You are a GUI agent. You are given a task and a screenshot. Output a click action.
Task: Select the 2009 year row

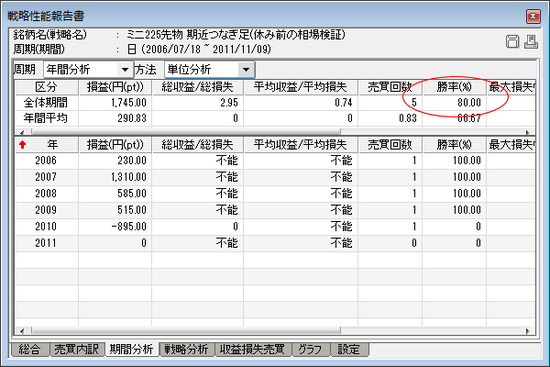click(x=275, y=210)
